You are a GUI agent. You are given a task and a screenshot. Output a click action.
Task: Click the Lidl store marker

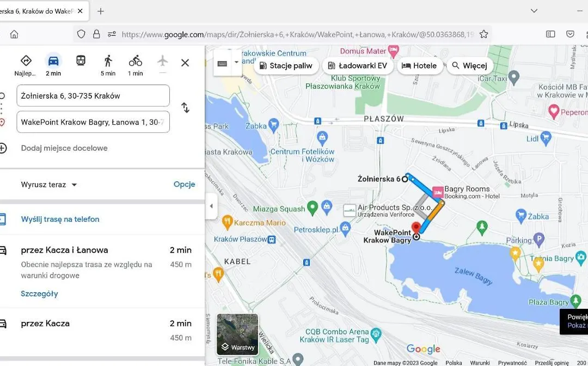point(546,138)
